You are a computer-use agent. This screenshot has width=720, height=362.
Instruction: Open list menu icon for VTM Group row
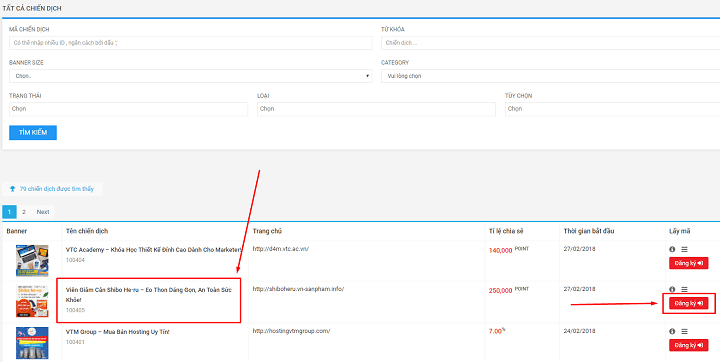(x=684, y=331)
